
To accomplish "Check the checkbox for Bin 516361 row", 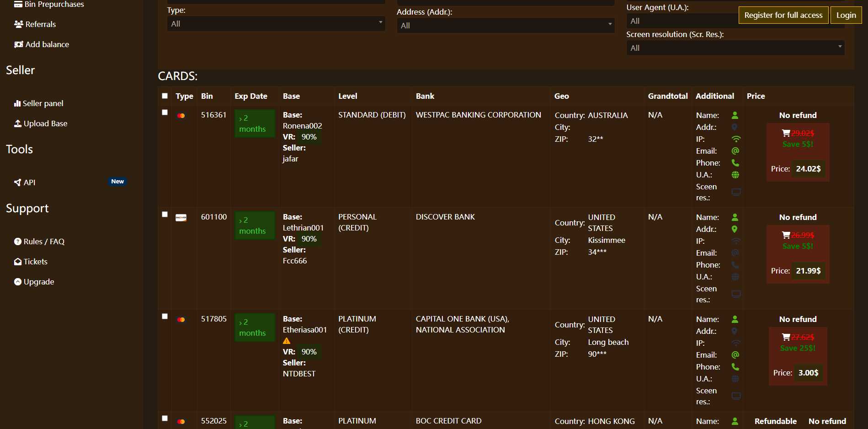I will [165, 112].
